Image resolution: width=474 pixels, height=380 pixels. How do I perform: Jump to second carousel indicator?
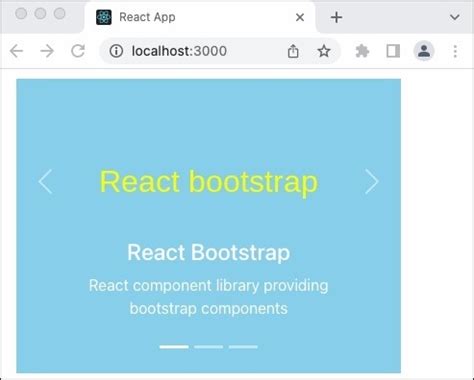(209, 347)
